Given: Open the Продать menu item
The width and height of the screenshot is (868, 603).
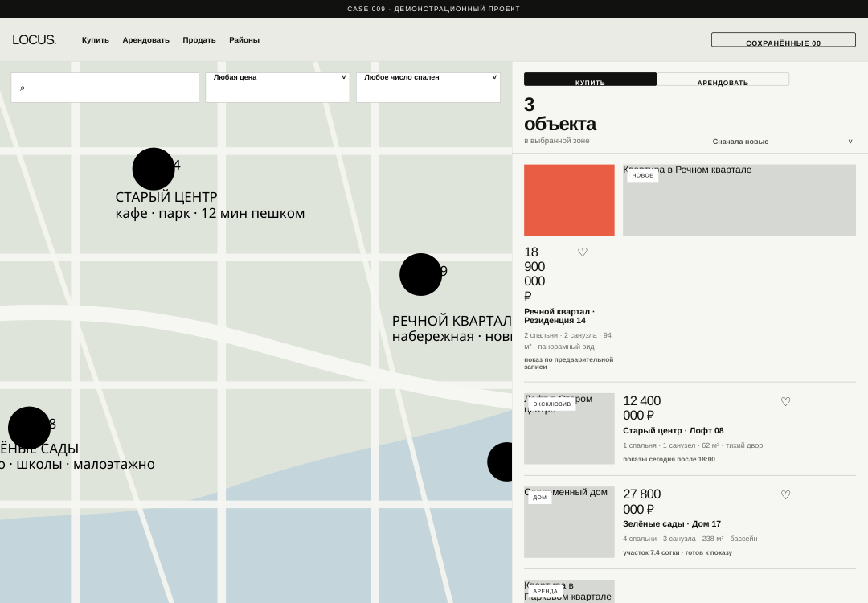Looking at the screenshot, I should click(x=199, y=40).
